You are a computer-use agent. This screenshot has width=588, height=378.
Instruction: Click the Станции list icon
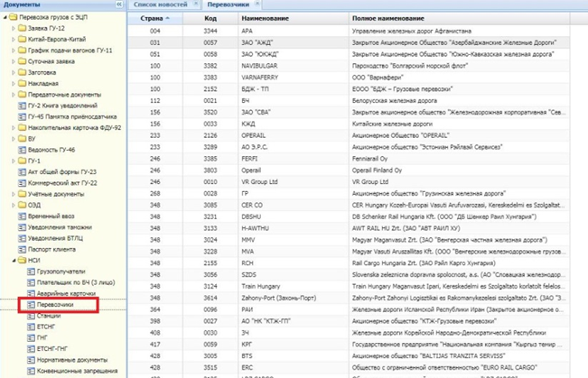pos(31,316)
